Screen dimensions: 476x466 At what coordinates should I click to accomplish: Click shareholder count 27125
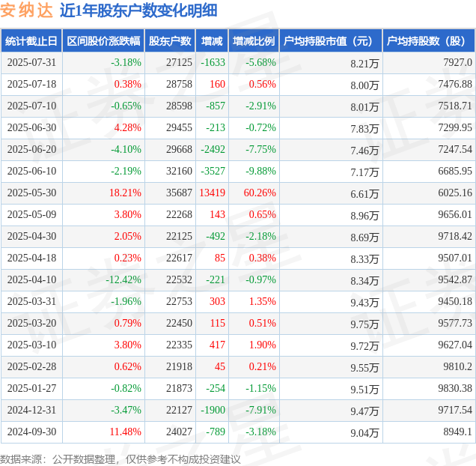pyautogui.click(x=179, y=62)
